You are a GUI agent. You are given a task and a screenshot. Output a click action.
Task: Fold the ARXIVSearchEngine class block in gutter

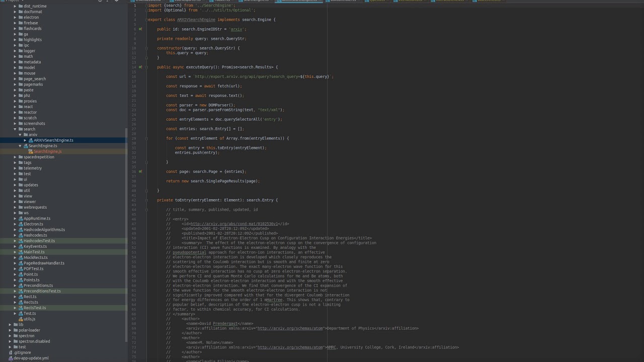(146, 20)
